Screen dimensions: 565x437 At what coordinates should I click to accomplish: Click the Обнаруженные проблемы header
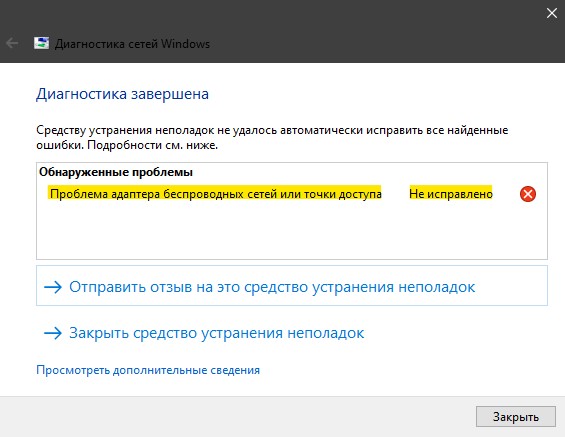(x=116, y=172)
